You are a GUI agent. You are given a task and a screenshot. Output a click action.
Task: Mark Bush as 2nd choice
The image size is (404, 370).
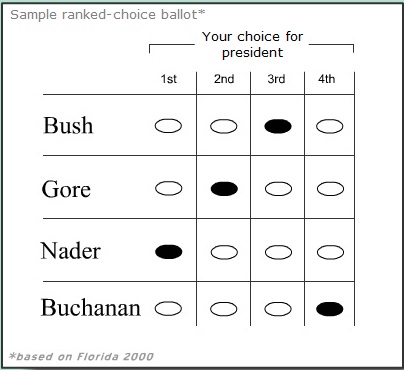(x=224, y=126)
